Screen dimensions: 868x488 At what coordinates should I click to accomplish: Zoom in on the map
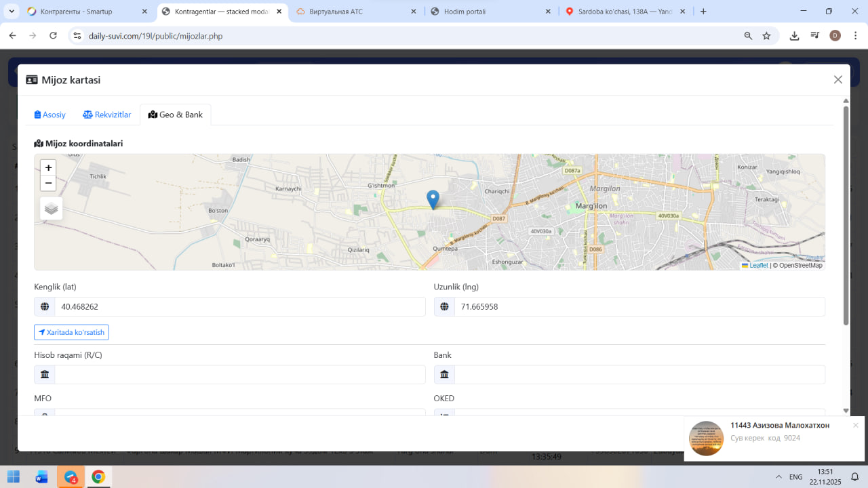pos(48,168)
